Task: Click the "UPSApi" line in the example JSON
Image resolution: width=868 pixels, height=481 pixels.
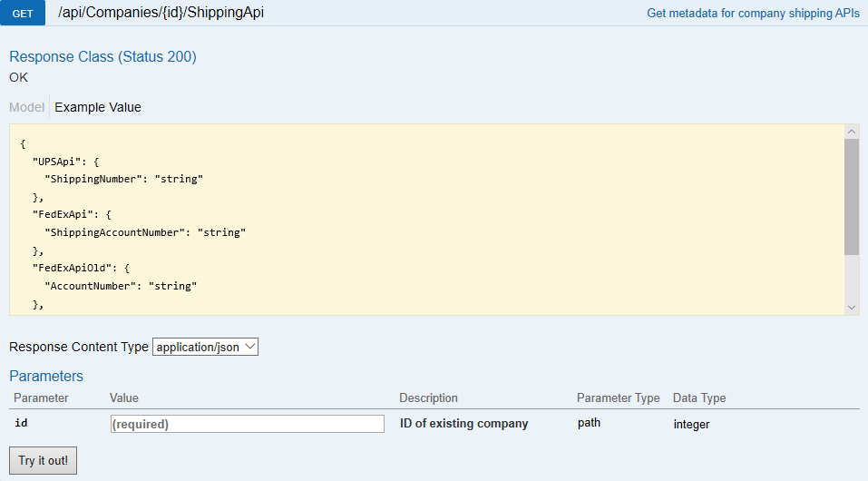Action: click(66, 162)
